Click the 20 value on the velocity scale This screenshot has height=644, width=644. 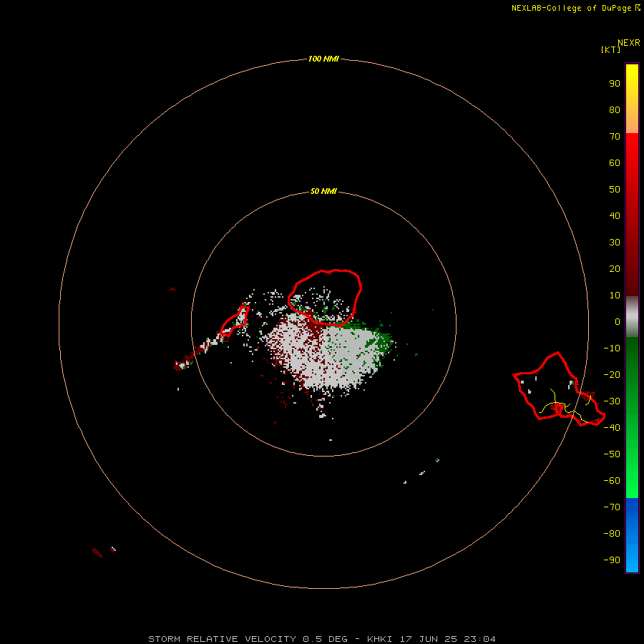click(x=615, y=268)
